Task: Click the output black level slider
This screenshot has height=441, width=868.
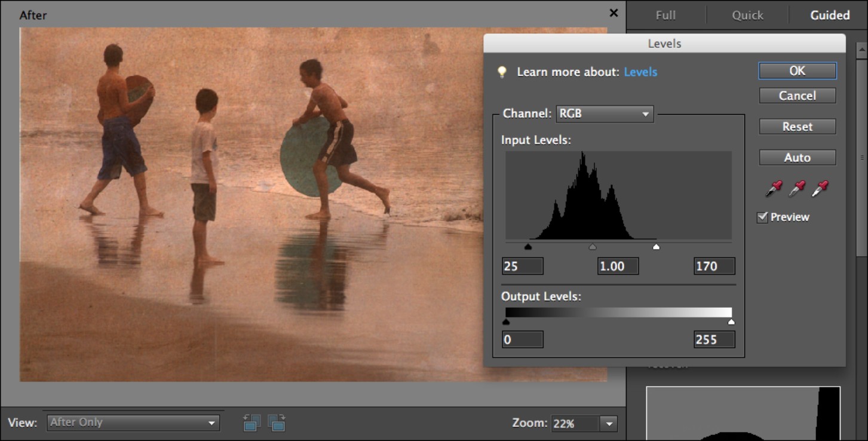Action: pos(506,322)
